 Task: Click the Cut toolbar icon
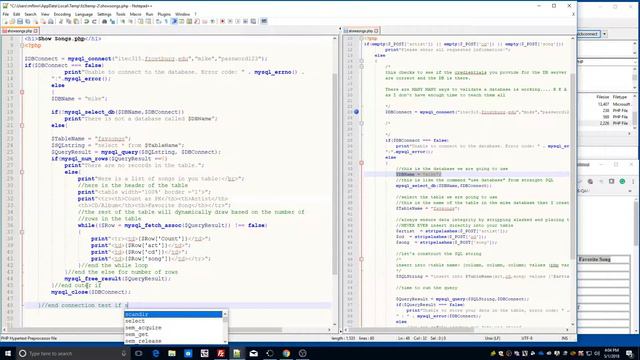(x=61, y=21)
